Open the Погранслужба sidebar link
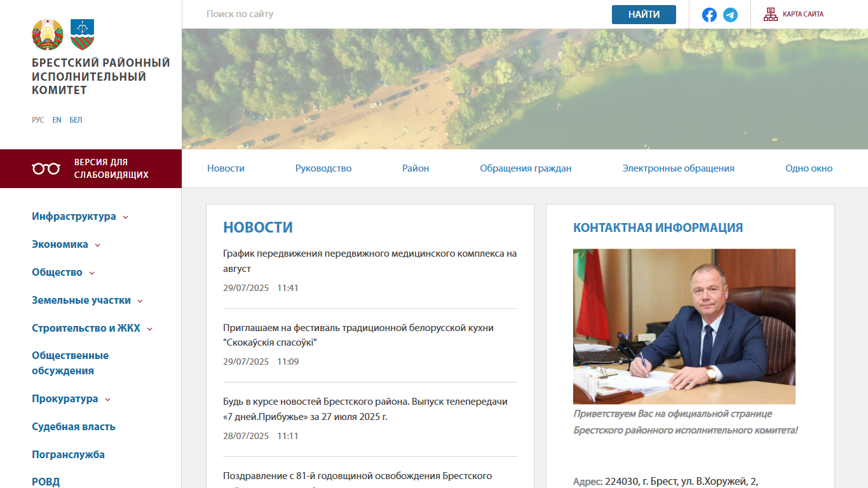This screenshot has height=488, width=868. pos(68,455)
